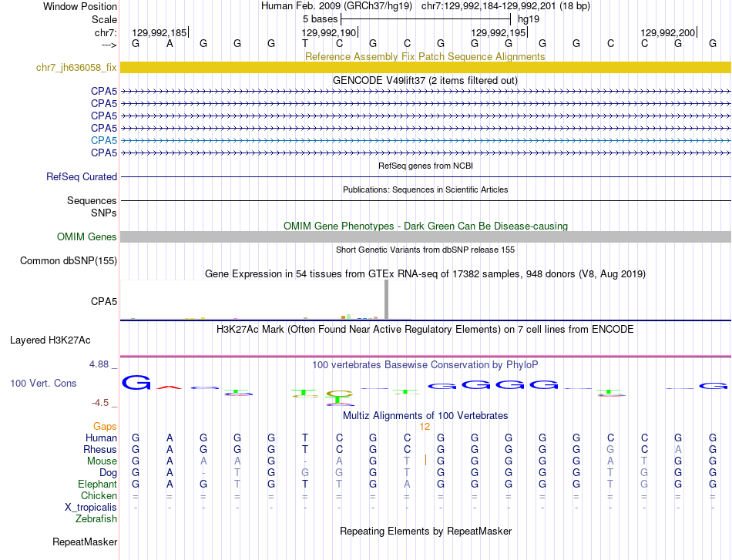
Task: Open Publications: Sequences in Scientific Articles title
Action: coord(425,189)
